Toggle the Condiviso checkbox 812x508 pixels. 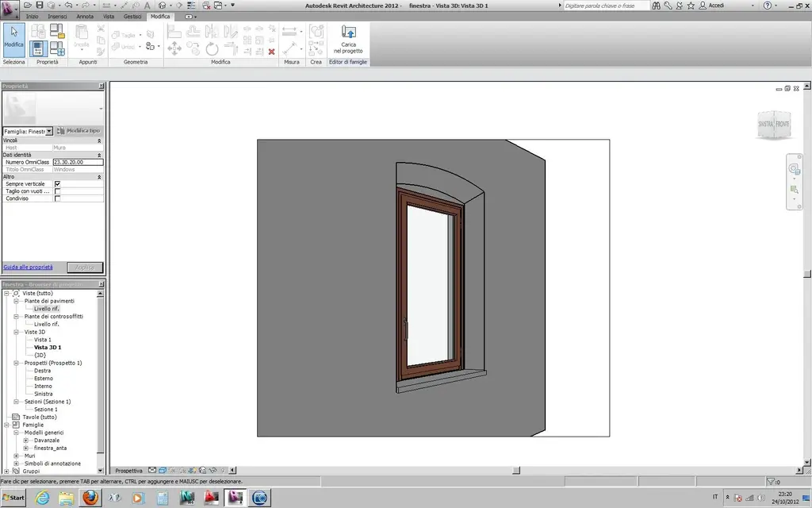coord(57,198)
